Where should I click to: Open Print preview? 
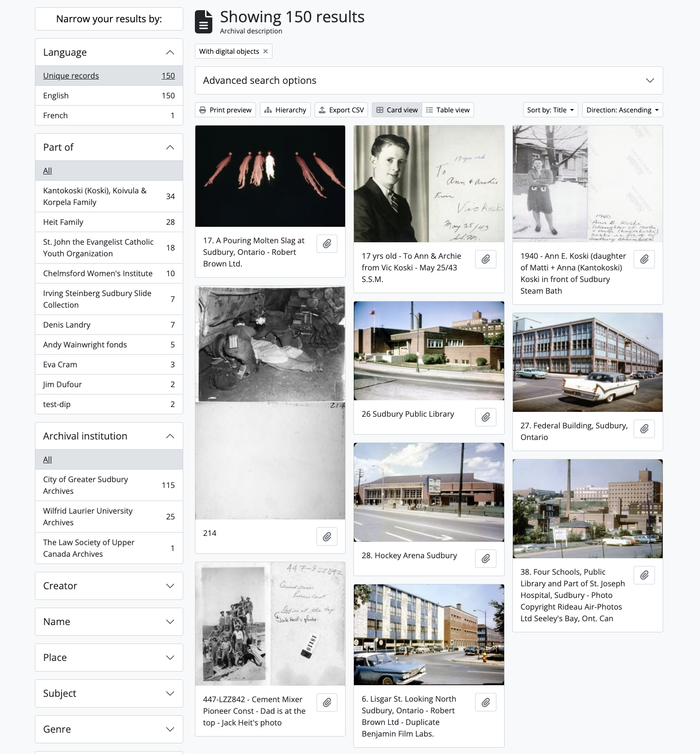pos(225,110)
